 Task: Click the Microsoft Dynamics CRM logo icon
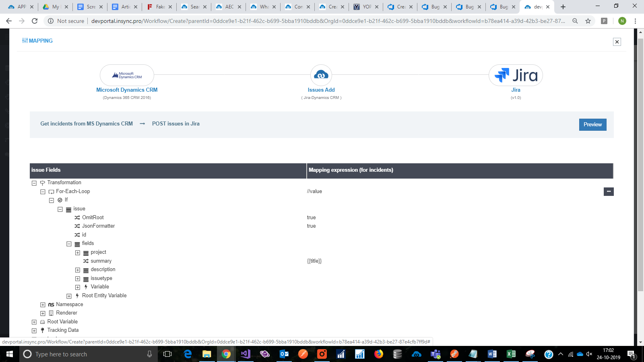pyautogui.click(x=127, y=75)
